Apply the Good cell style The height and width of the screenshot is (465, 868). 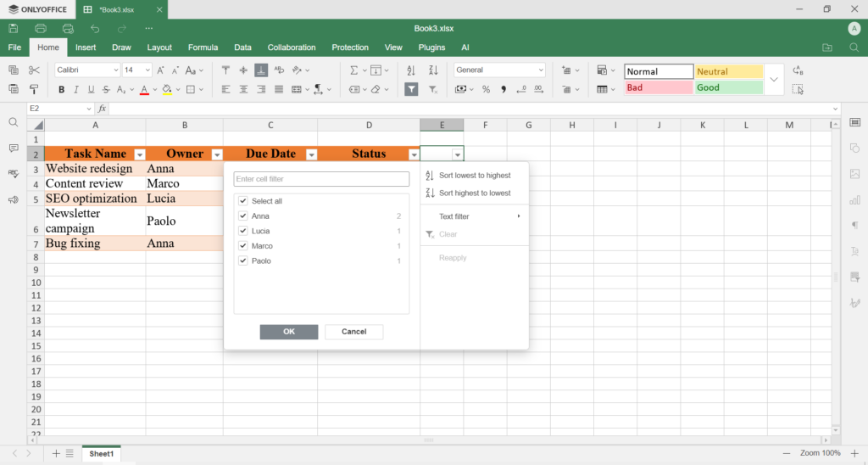pyautogui.click(x=728, y=87)
